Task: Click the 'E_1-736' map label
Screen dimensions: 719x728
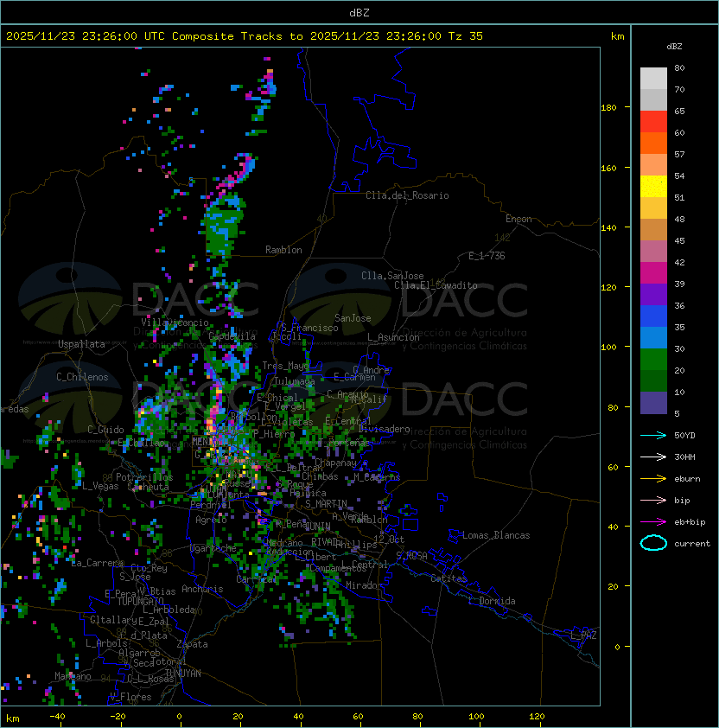Action: click(x=487, y=256)
